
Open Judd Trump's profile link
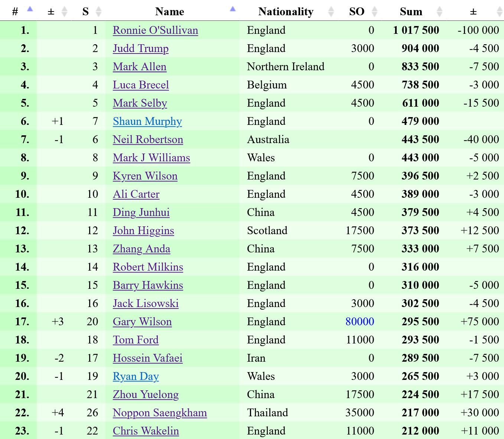(x=140, y=48)
